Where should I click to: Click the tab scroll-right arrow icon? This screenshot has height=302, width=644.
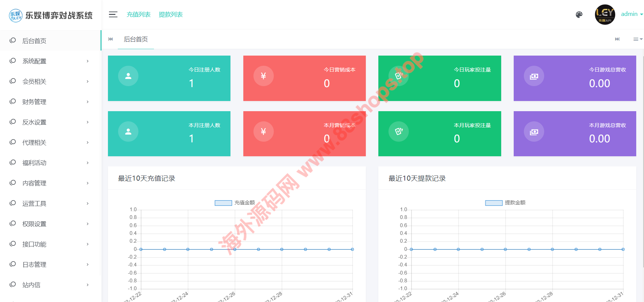pyautogui.click(x=617, y=39)
